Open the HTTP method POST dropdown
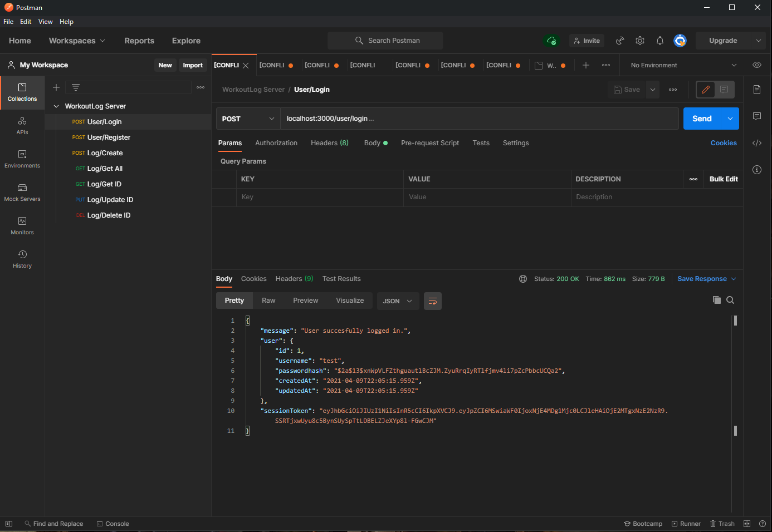The width and height of the screenshot is (772, 532). (248, 119)
